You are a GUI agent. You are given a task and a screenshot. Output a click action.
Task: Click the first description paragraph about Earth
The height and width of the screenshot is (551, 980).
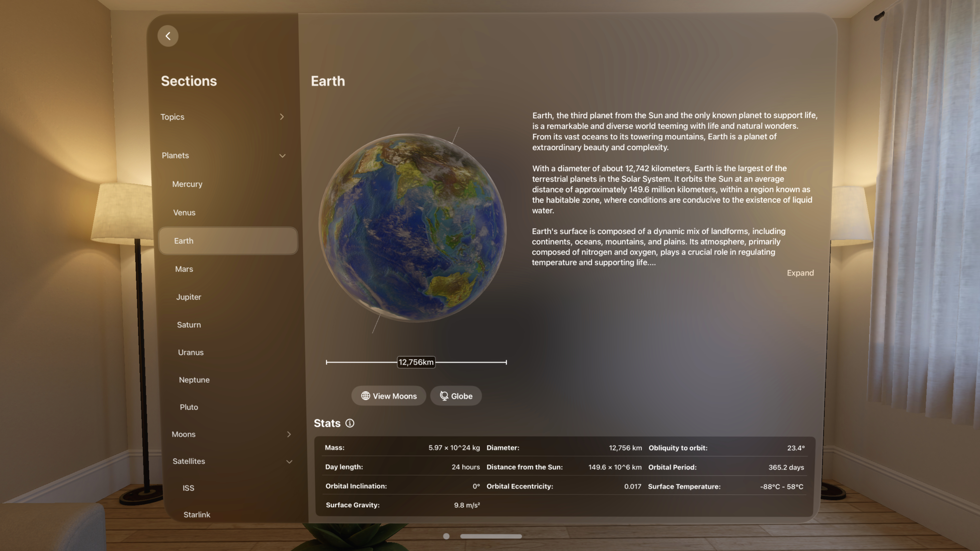click(675, 131)
